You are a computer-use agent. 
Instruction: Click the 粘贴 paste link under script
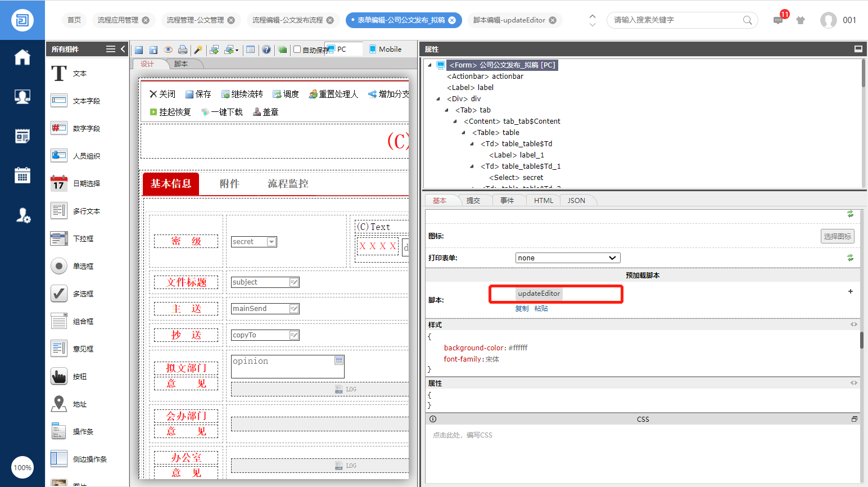coord(541,308)
